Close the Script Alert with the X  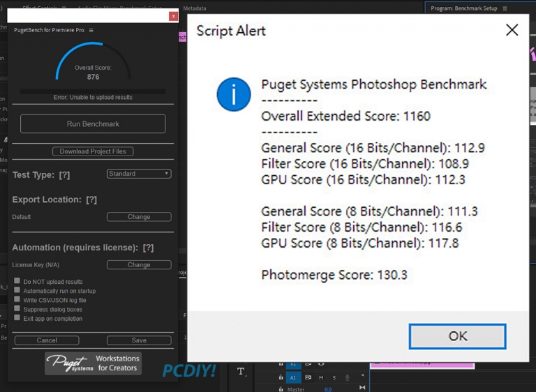tap(512, 30)
